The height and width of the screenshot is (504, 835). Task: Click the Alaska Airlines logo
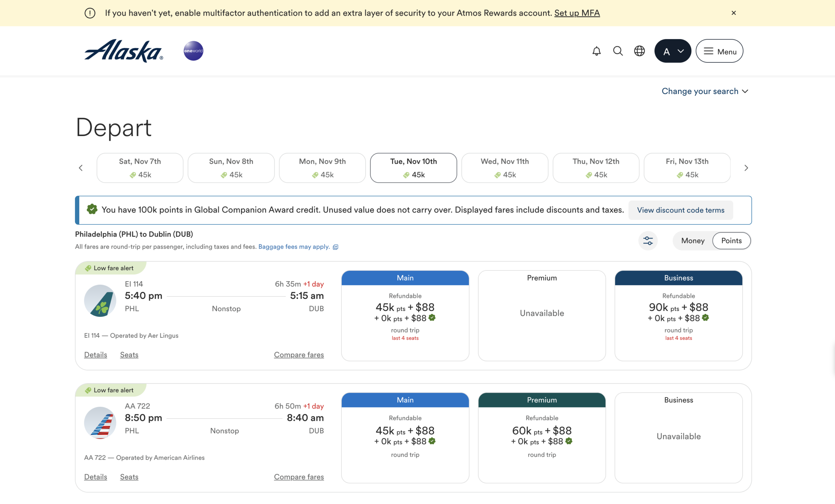[x=124, y=51]
